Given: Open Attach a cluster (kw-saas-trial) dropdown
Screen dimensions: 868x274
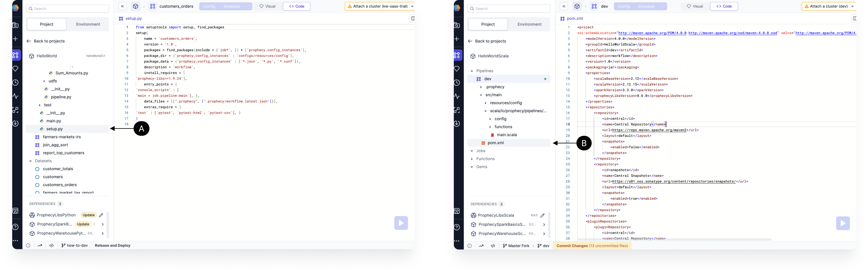Looking at the screenshot, I should [380, 6].
